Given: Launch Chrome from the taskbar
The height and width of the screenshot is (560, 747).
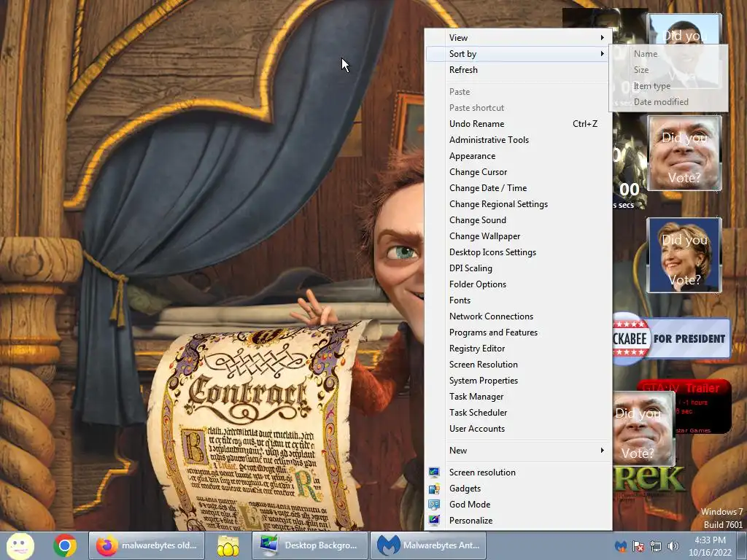Looking at the screenshot, I should pos(65,545).
